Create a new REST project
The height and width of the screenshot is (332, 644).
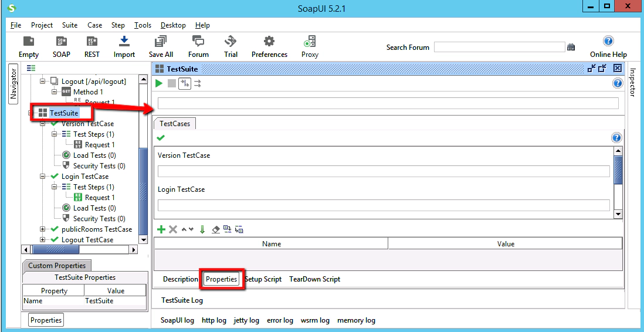click(92, 47)
